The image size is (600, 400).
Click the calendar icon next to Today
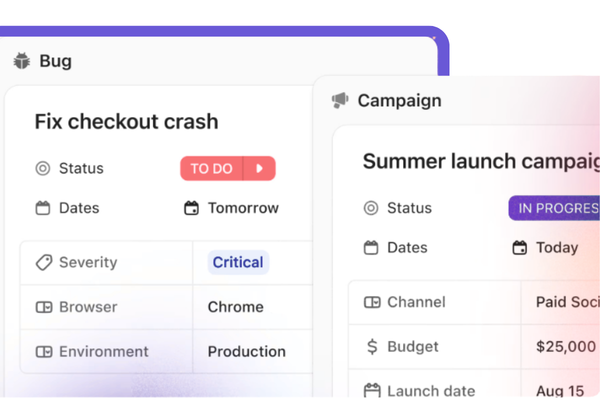[520, 248]
